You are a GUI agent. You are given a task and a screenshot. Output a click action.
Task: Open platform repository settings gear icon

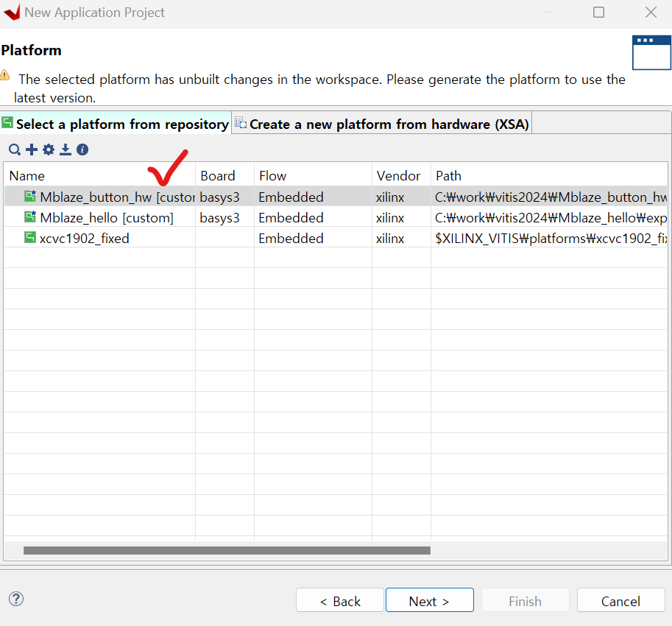pyautogui.click(x=49, y=150)
